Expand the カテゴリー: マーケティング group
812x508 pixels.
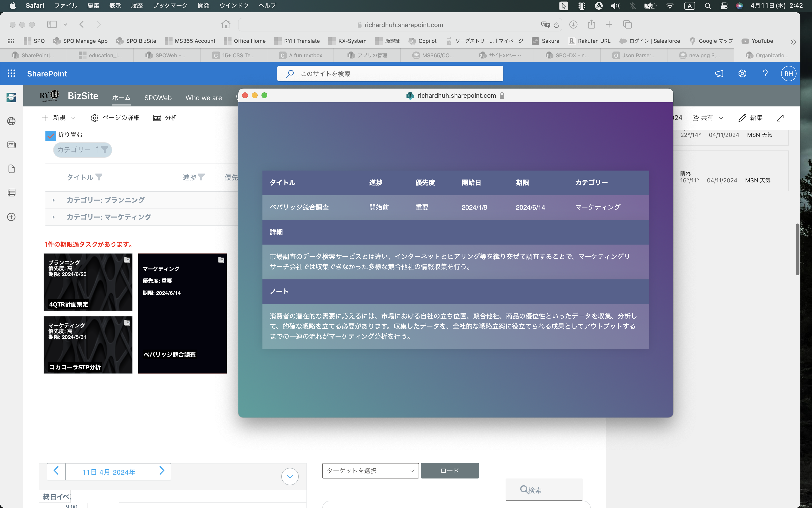(53, 217)
